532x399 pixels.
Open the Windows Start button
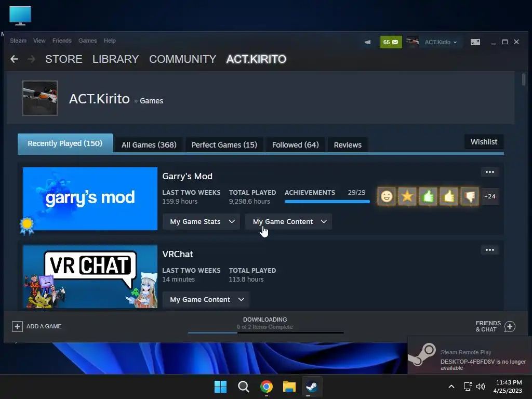[x=220, y=387]
